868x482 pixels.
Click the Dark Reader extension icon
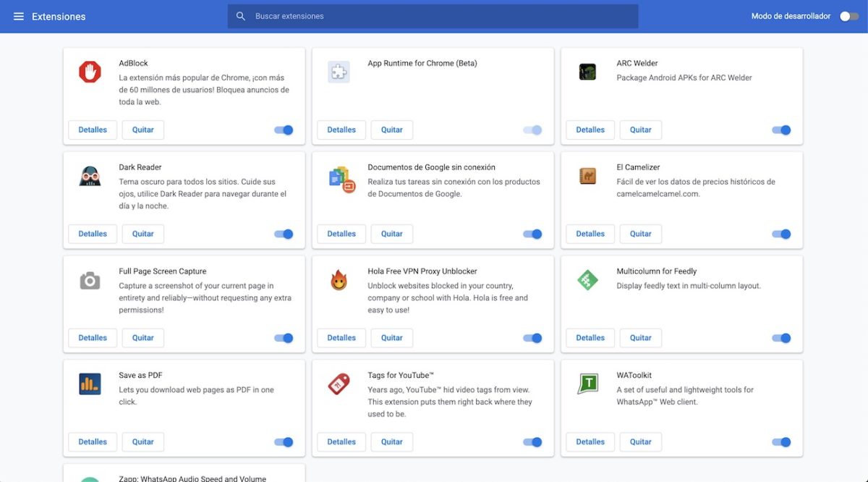[90, 176]
